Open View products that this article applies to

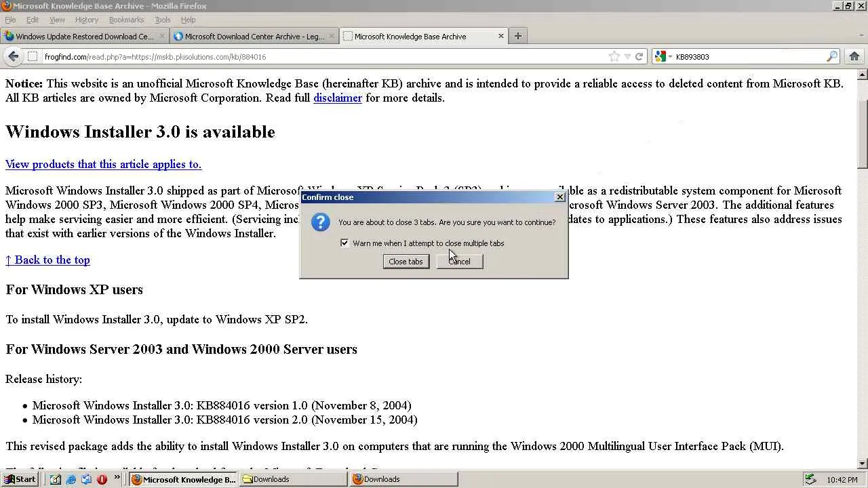104,164
